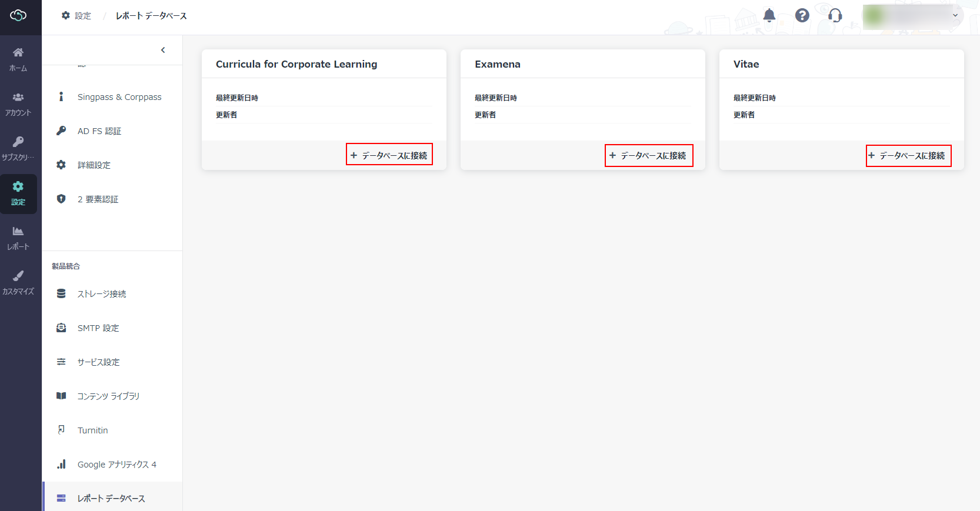This screenshot has width=980, height=511.
Task: Click 最終更新日時 in Examena card
Action: [x=496, y=98]
